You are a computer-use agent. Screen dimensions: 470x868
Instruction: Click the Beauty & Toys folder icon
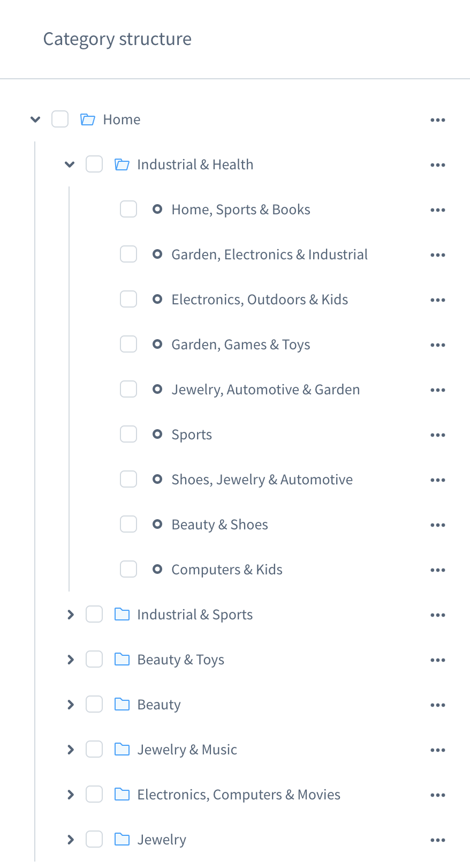(x=122, y=659)
